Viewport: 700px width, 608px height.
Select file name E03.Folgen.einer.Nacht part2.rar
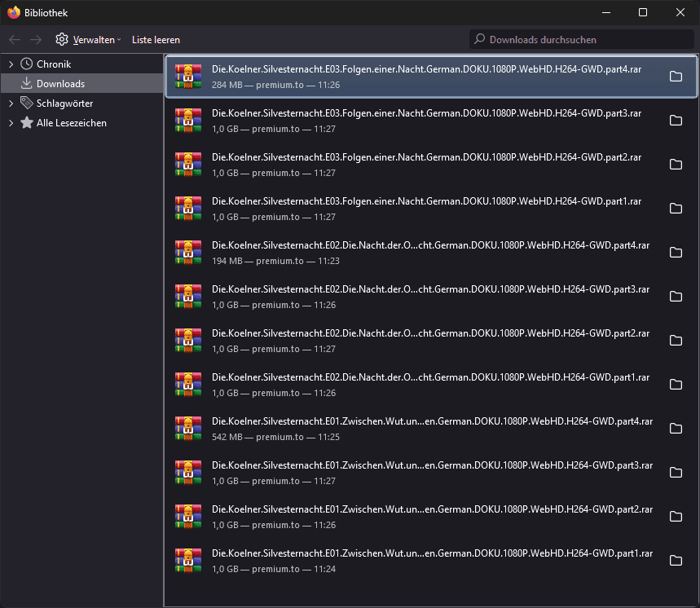[426, 157]
